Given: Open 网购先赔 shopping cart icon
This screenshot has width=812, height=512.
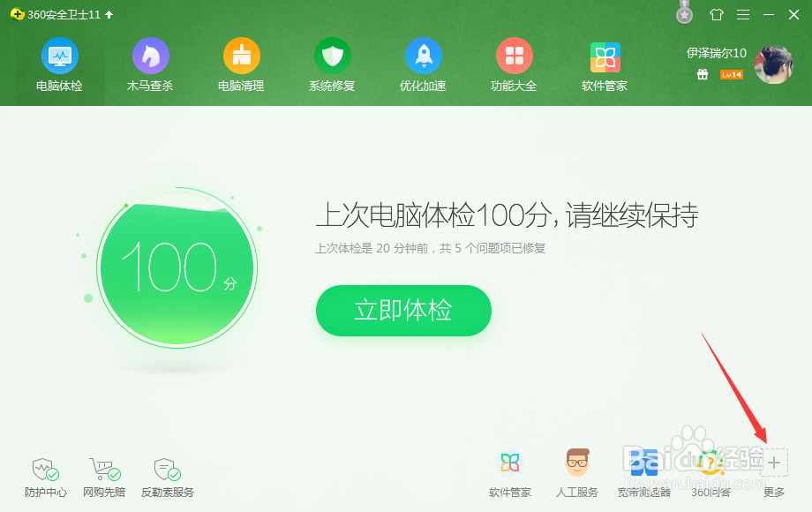Looking at the screenshot, I should (104, 478).
